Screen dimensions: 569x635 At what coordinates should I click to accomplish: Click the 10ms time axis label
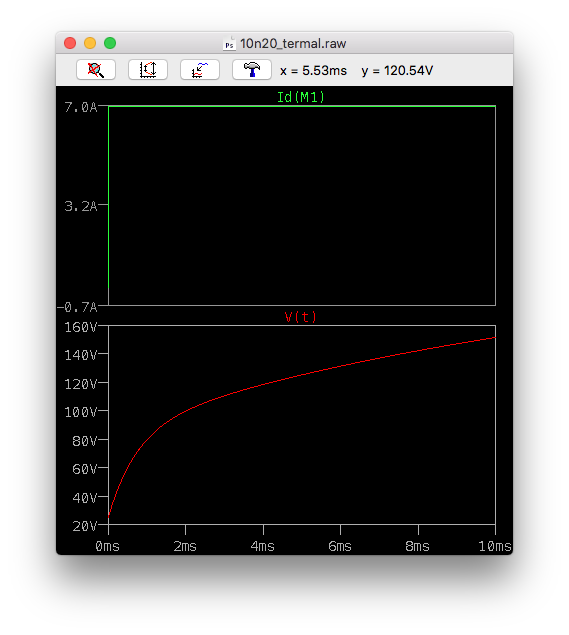[x=495, y=546]
